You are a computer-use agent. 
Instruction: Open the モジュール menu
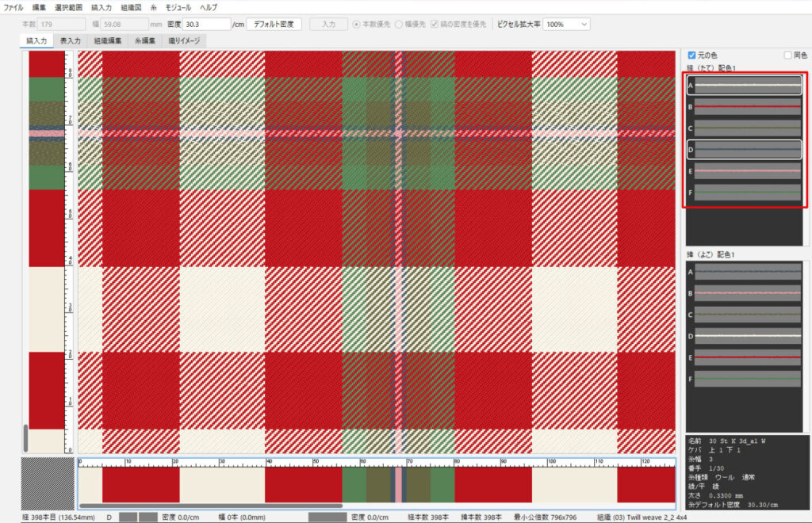point(178,7)
